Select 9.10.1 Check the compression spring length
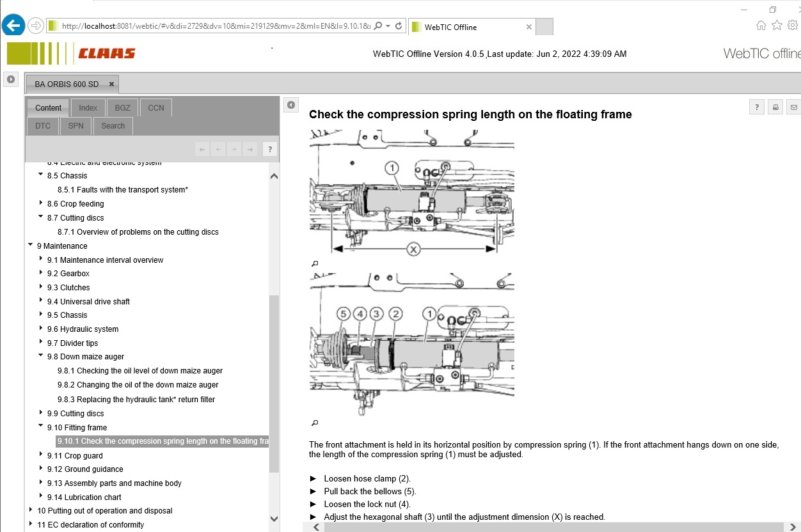 coord(163,441)
